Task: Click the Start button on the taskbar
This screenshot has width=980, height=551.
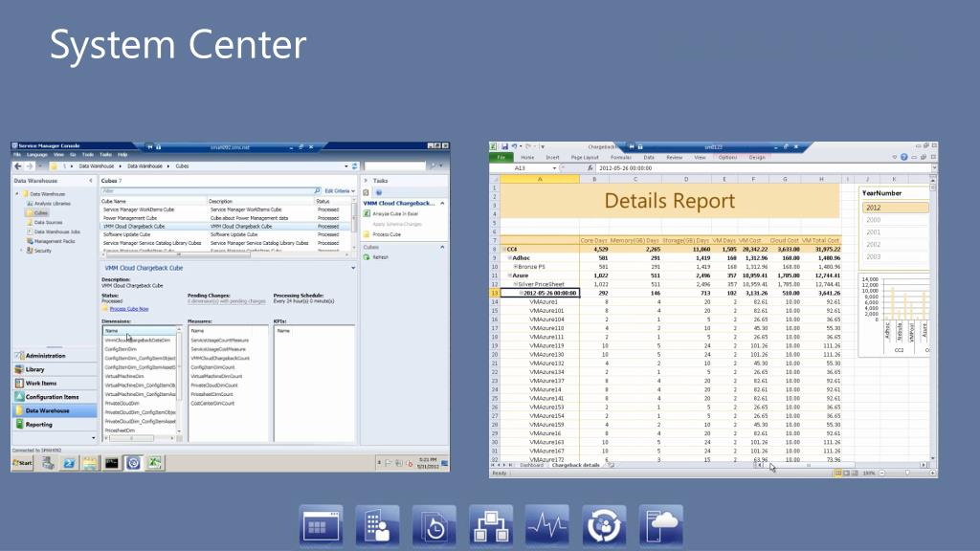Action: (23, 463)
